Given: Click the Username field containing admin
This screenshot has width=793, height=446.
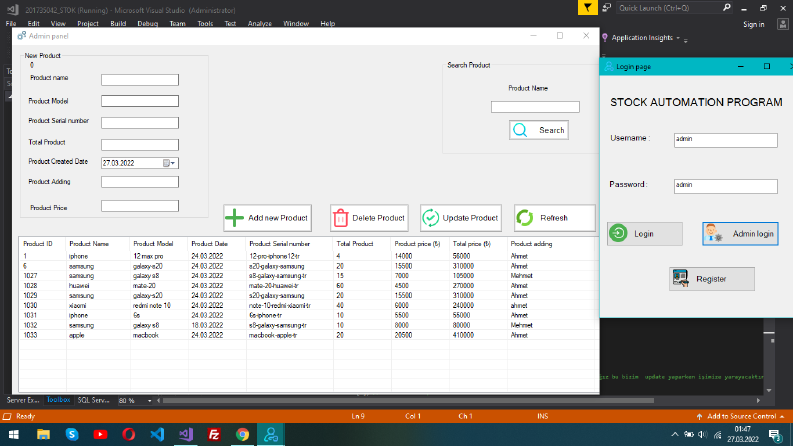Looking at the screenshot, I should [x=726, y=140].
